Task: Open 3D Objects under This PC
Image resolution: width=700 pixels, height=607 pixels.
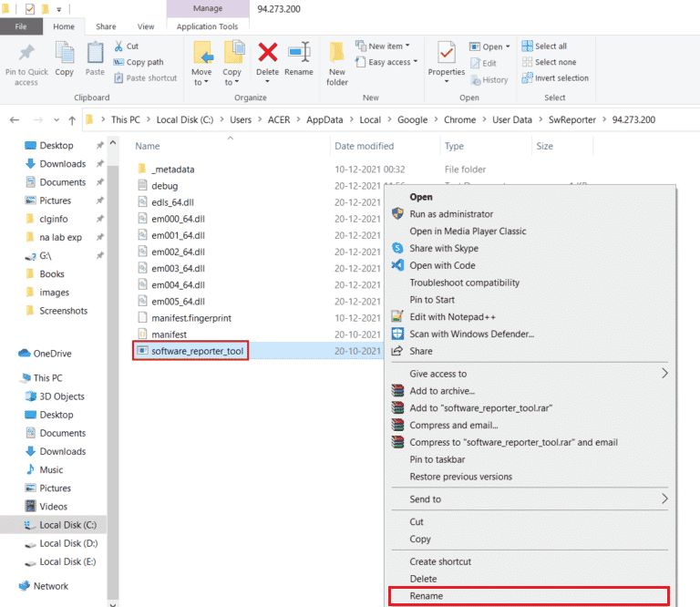Action: click(55, 396)
